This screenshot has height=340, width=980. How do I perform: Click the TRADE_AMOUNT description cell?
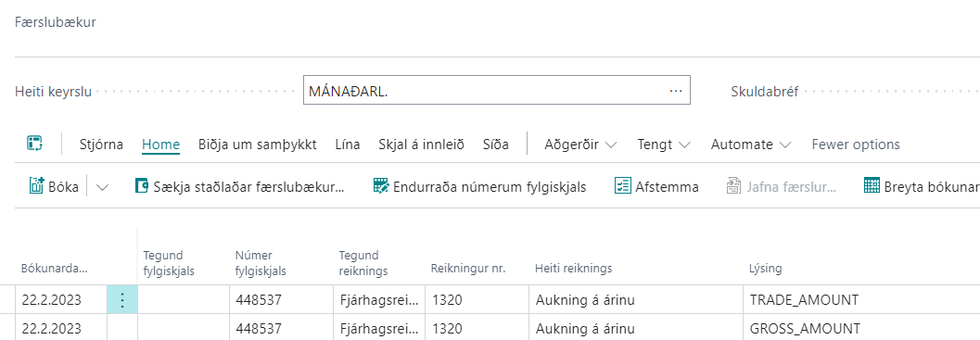pyautogui.click(x=862, y=300)
